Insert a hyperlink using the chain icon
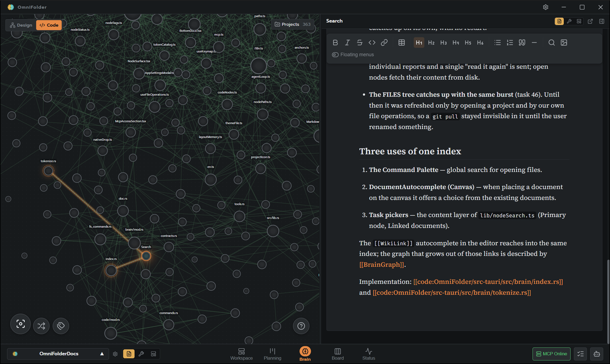Viewport: 610px width, 364px height. coord(384,42)
